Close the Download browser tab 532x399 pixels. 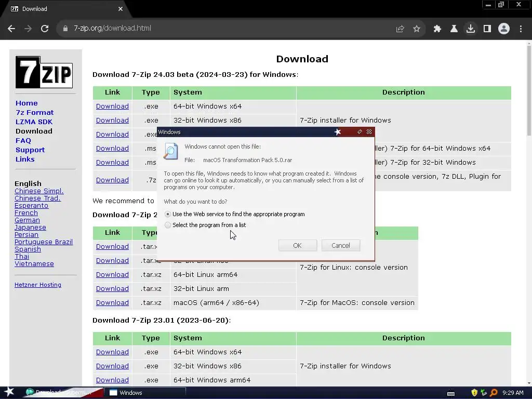point(121,9)
